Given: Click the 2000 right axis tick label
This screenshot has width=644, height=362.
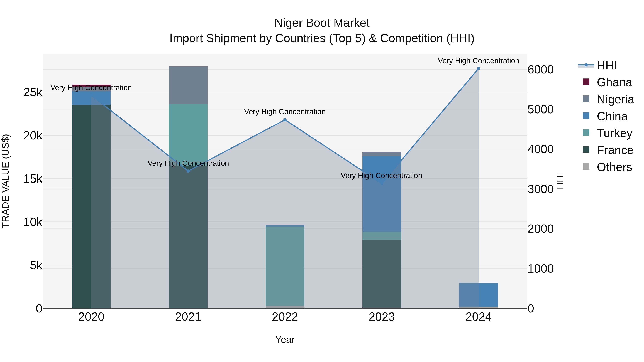Looking at the screenshot, I should pos(540,229).
